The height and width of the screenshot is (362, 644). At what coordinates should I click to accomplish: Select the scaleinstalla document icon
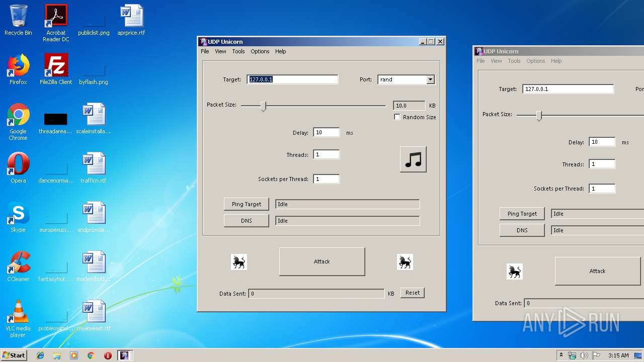pyautogui.click(x=94, y=119)
